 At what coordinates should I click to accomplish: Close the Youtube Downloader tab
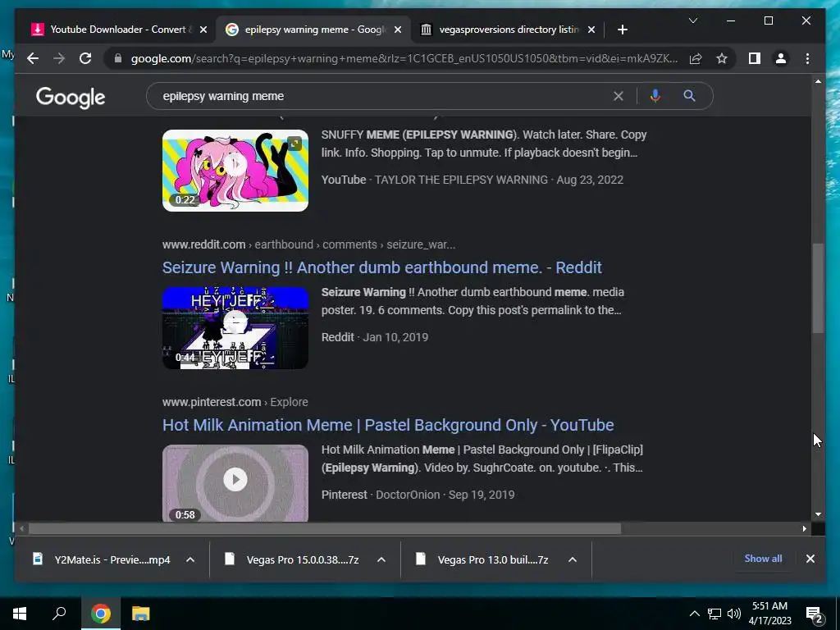(x=203, y=30)
